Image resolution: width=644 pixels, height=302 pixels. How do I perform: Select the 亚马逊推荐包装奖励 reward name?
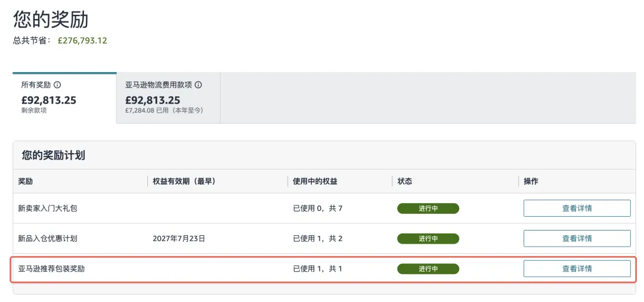pos(51,269)
